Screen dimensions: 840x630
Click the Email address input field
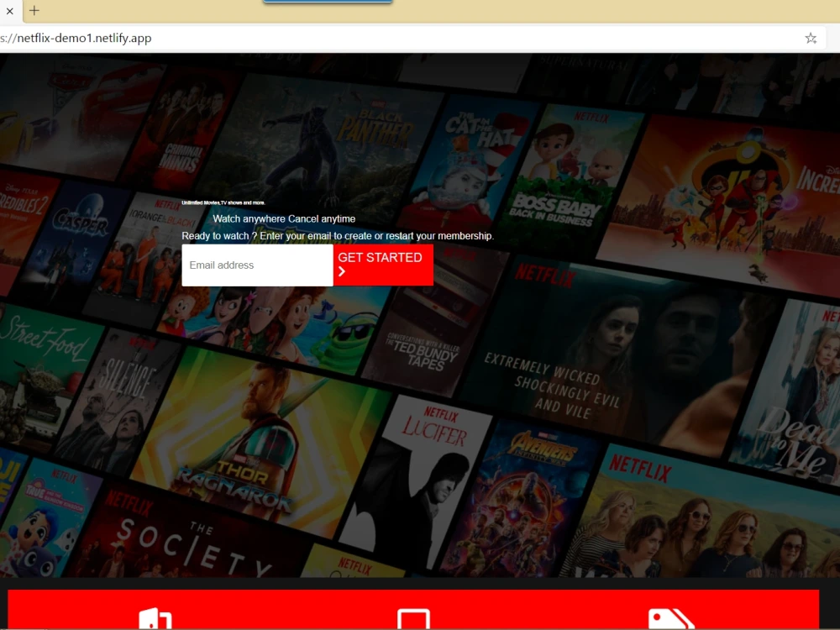click(257, 265)
